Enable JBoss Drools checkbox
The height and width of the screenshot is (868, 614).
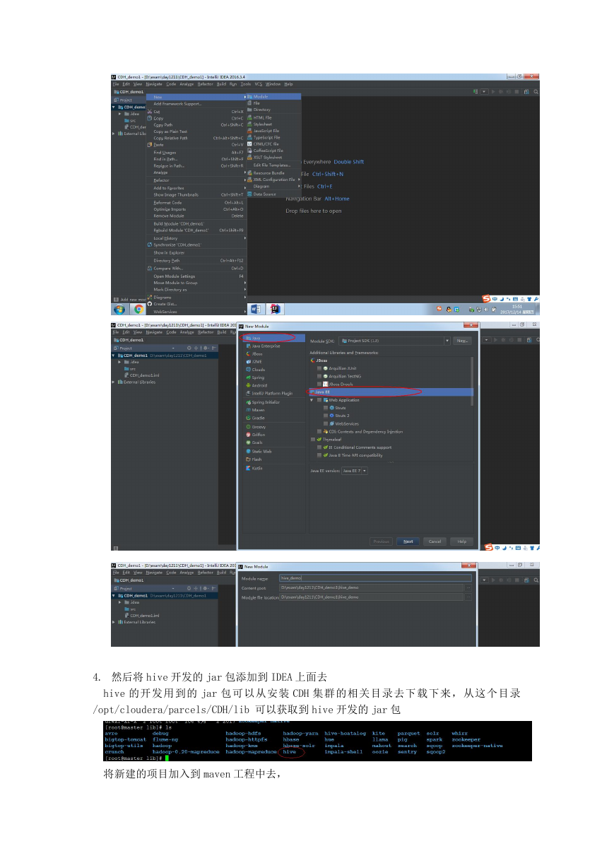coord(319,384)
